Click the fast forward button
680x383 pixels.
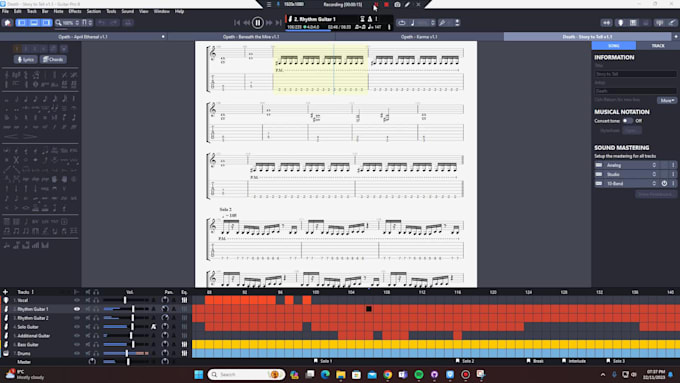[x=269, y=23]
